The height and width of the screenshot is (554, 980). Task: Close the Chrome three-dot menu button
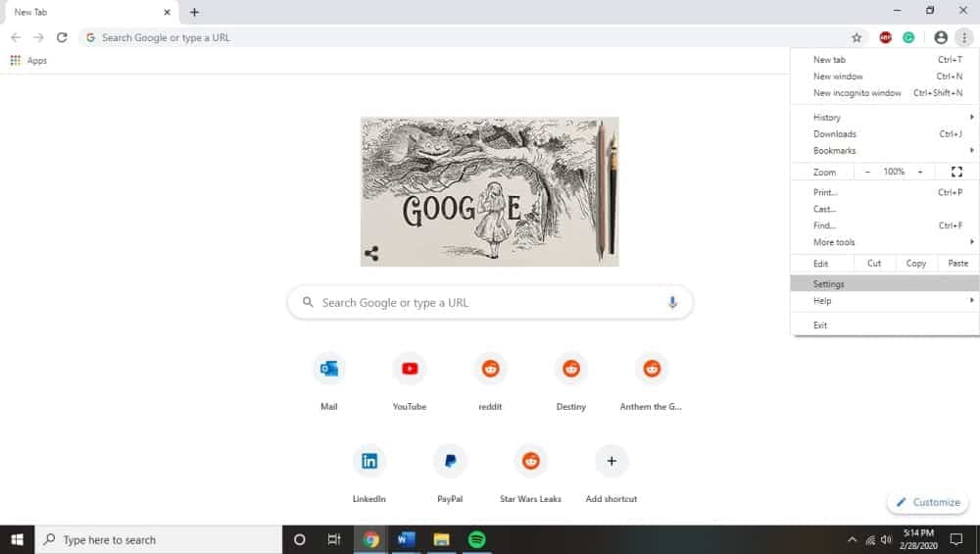[964, 37]
